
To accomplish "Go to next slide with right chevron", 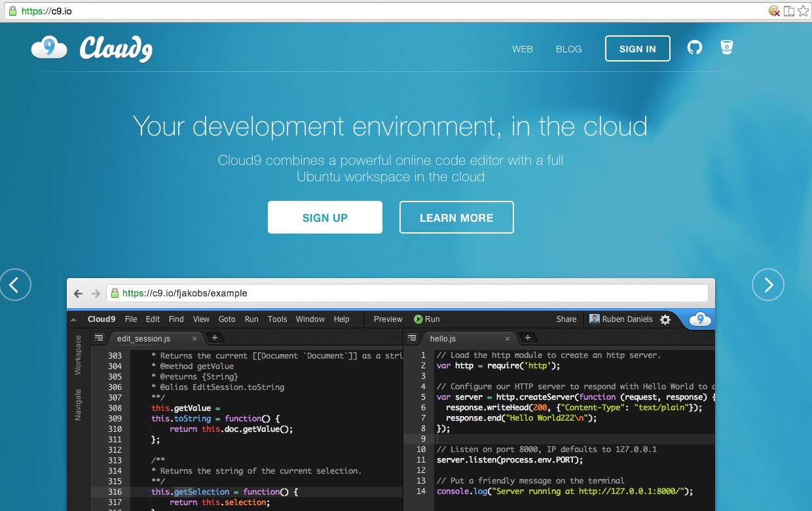I will tap(768, 285).
